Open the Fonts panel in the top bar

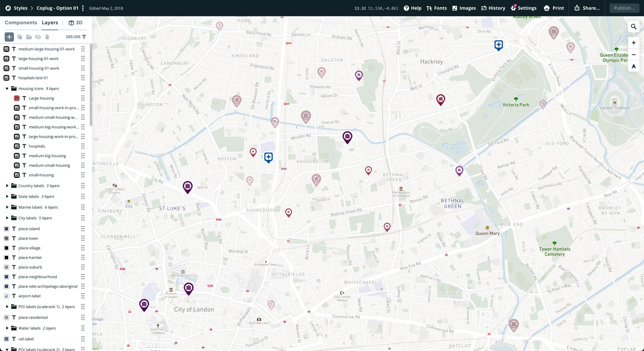tap(436, 8)
